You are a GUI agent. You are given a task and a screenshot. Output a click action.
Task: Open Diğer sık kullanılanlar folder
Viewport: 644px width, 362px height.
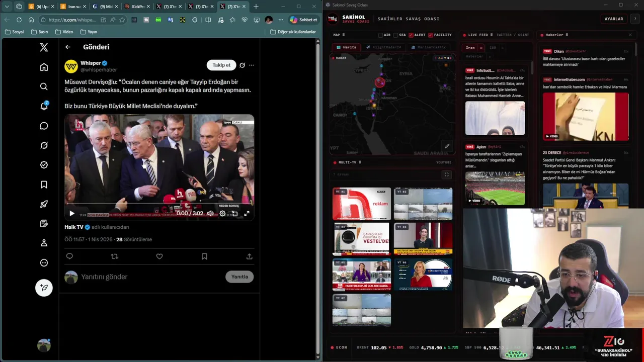(x=293, y=32)
